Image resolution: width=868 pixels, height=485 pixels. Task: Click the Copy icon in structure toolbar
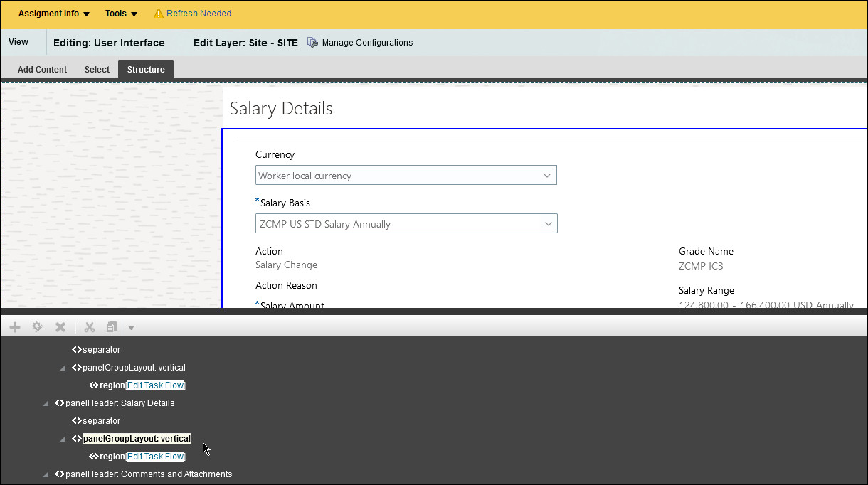click(x=112, y=327)
